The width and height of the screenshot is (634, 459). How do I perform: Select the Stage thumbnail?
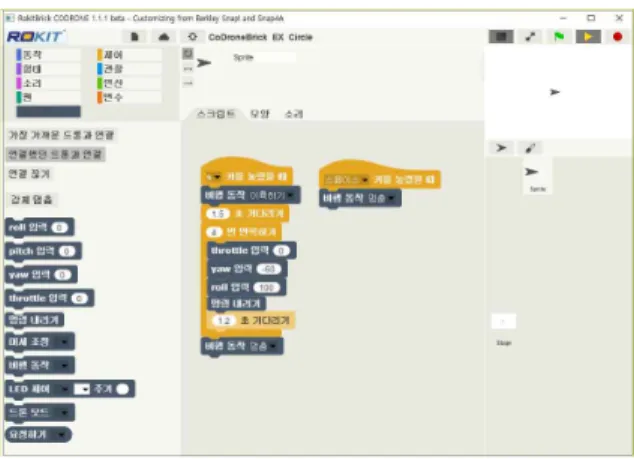[x=503, y=329]
